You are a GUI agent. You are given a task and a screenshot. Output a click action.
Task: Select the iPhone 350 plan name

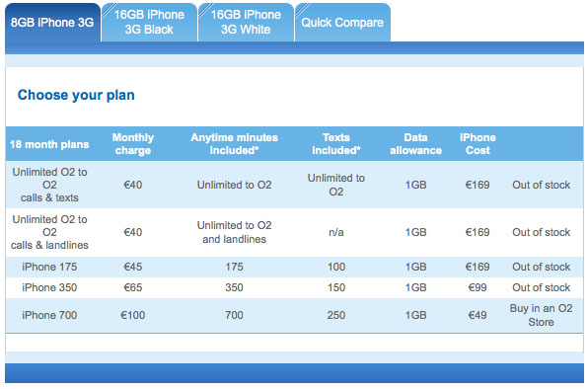coord(49,287)
